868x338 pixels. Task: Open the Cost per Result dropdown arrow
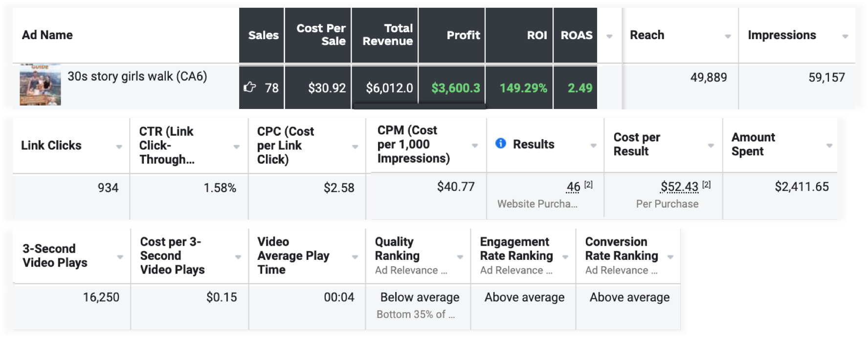[x=711, y=146]
